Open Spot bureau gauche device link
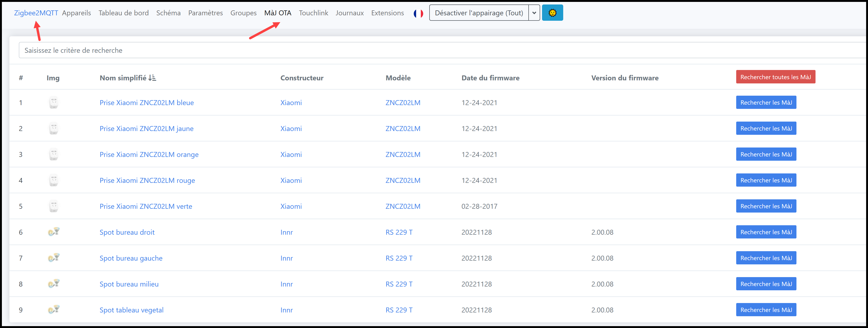The width and height of the screenshot is (868, 328). click(x=131, y=258)
